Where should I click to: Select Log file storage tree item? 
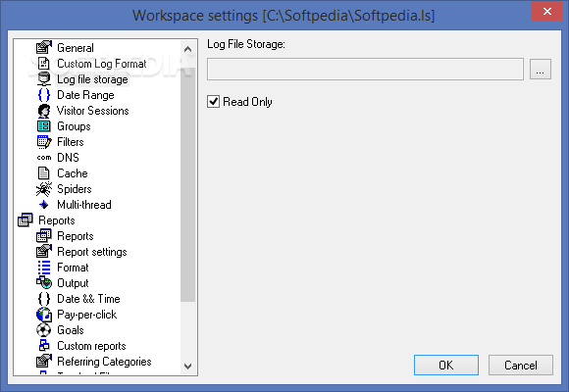pyautogui.click(x=92, y=79)
